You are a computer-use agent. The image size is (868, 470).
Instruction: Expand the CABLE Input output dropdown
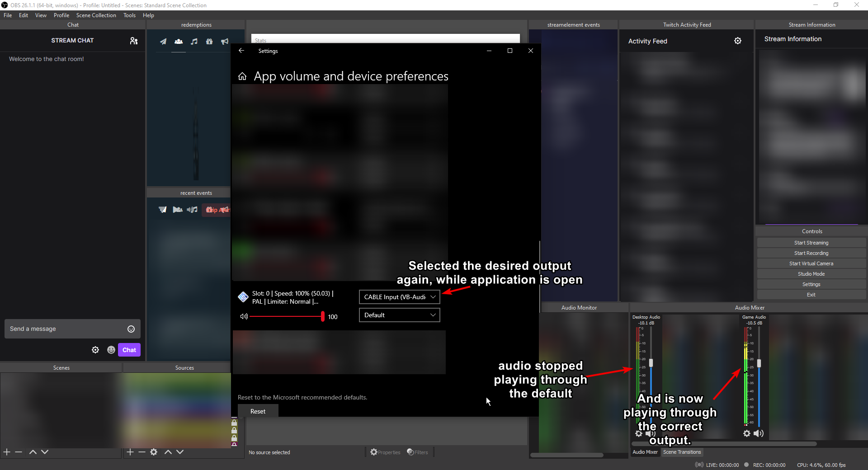(399, 297)
